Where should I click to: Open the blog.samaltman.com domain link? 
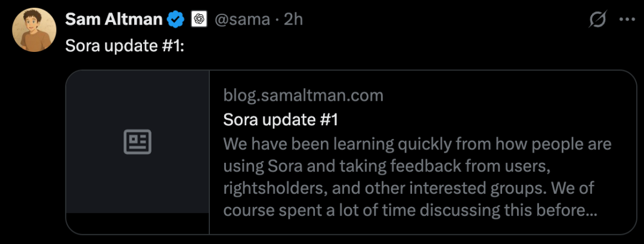click(303, 95)
